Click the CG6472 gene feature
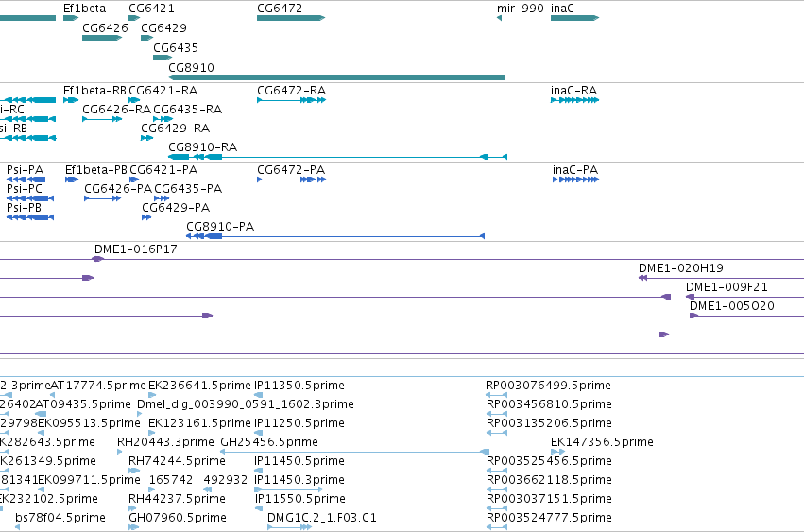The height and width of the screenshot is (532, 804). click(x=291, y=18)
